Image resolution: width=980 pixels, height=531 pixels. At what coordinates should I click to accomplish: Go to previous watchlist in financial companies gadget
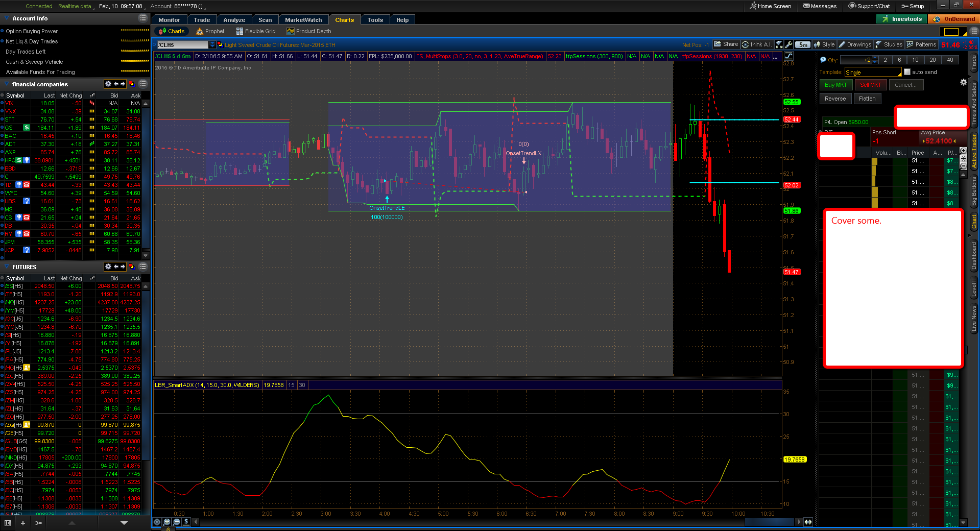point(116,84)
